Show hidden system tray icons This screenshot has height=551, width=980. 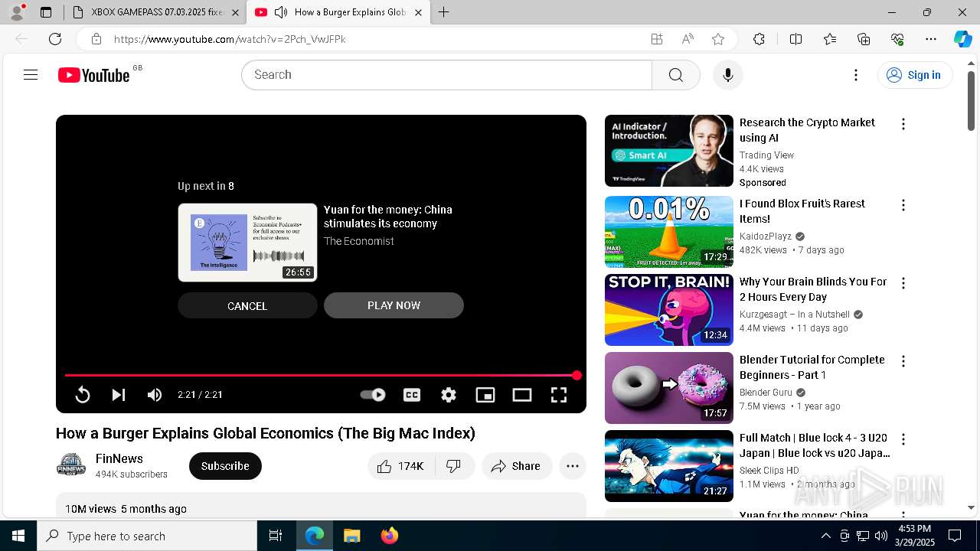pos(825,536)
